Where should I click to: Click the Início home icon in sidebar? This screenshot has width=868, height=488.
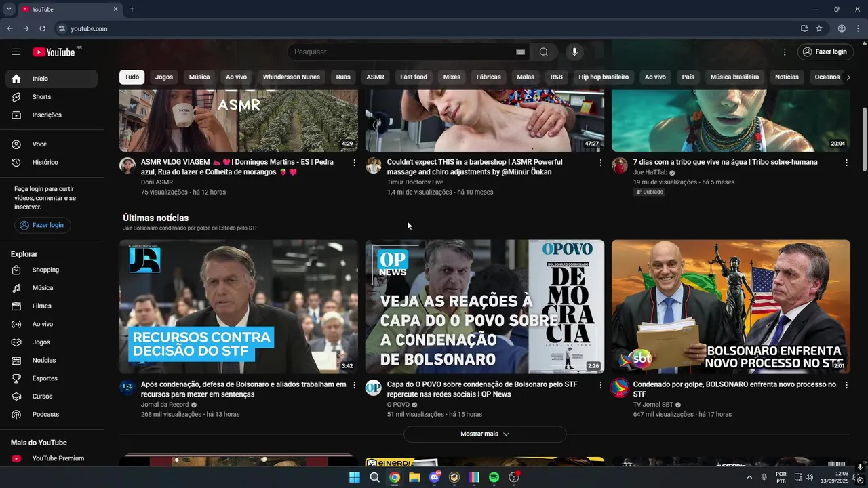pos(16,79)
